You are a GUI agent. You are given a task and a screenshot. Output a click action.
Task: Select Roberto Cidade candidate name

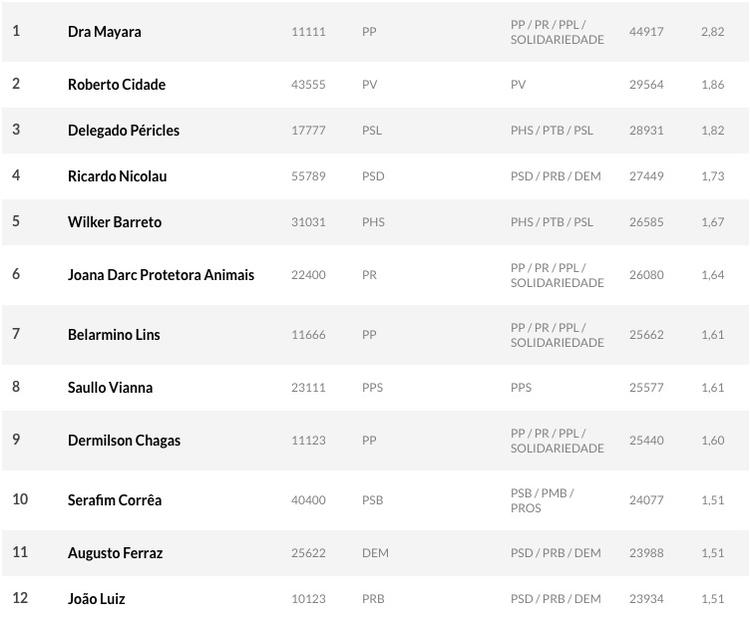[116, 85]
